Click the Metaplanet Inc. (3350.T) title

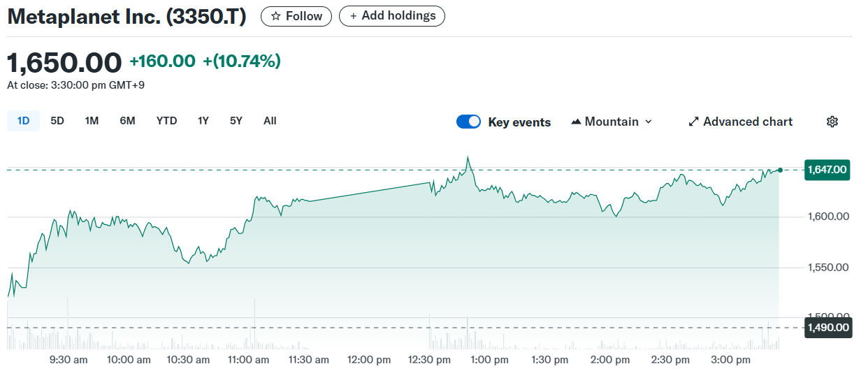click(126, 17)
